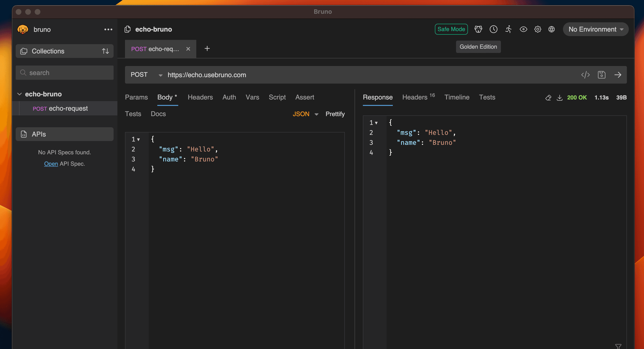Click the globe icon in top bar
Screen dimensions: 644x349
[x=552, y=29]
